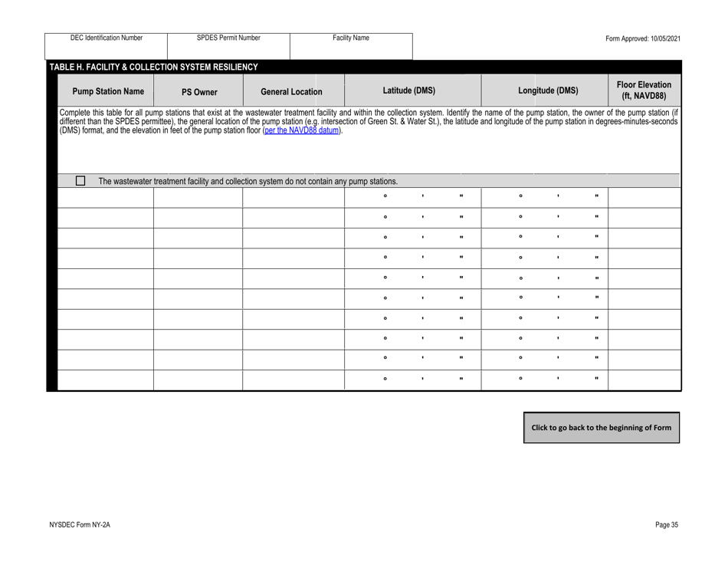Select the Latitude (DMS) column header

pyautogui.click(x=412, y=88)
